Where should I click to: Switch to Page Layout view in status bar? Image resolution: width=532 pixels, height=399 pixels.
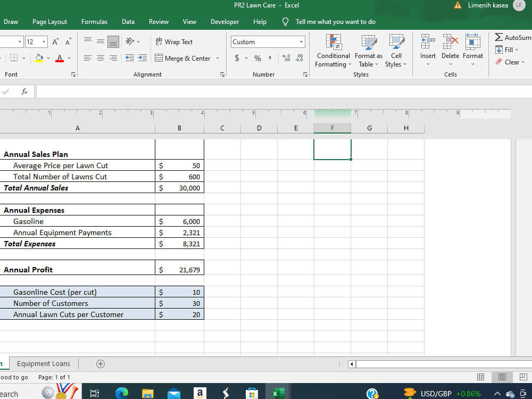(502, 377)
